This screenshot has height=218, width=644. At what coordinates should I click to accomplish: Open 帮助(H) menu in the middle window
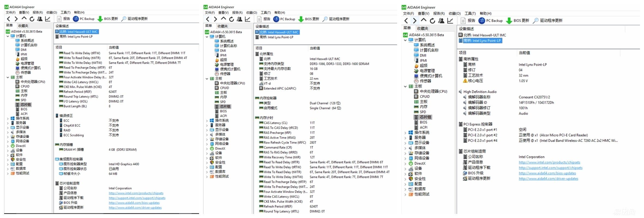pyautogui.click(x=280, y=13)
